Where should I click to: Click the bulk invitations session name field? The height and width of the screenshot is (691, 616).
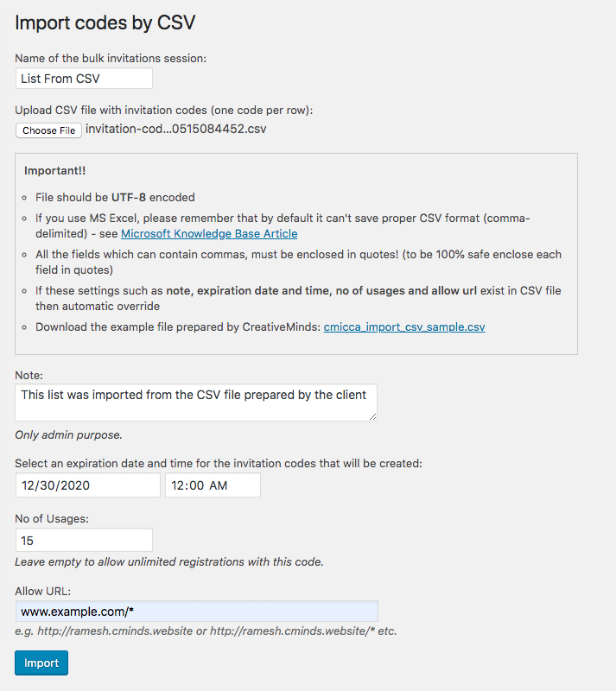(84, 79)
